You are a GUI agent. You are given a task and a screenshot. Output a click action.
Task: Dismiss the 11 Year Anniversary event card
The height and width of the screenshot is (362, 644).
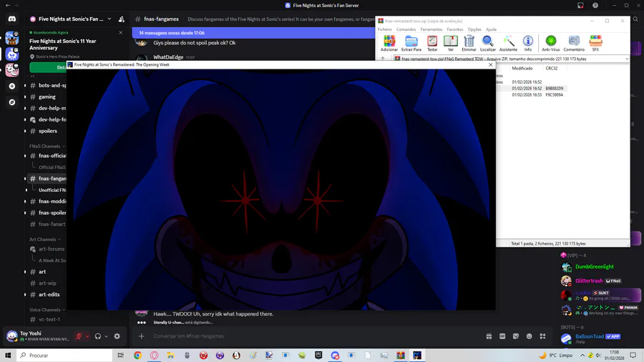point(121,32)
